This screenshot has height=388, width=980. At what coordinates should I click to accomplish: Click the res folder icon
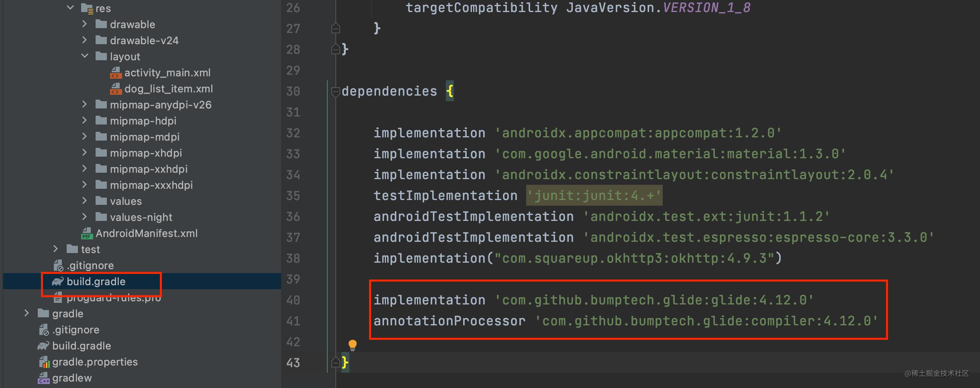[x=87, y=8]
